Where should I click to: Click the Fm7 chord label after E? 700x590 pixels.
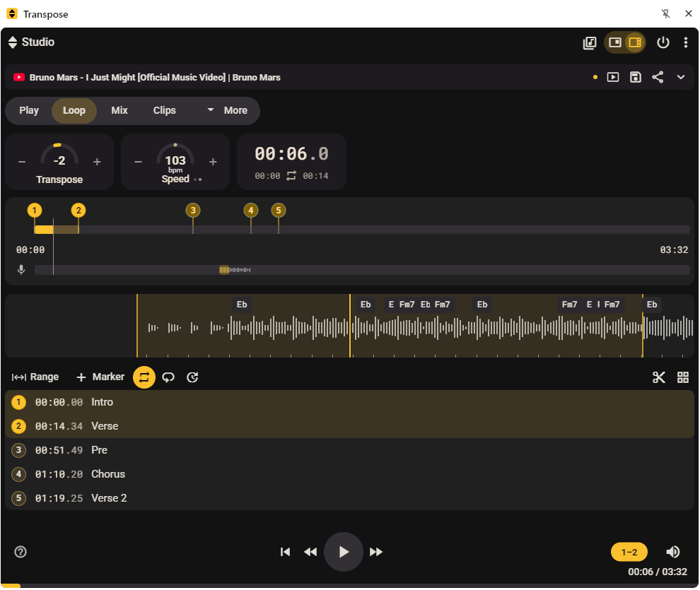(407, 305)
